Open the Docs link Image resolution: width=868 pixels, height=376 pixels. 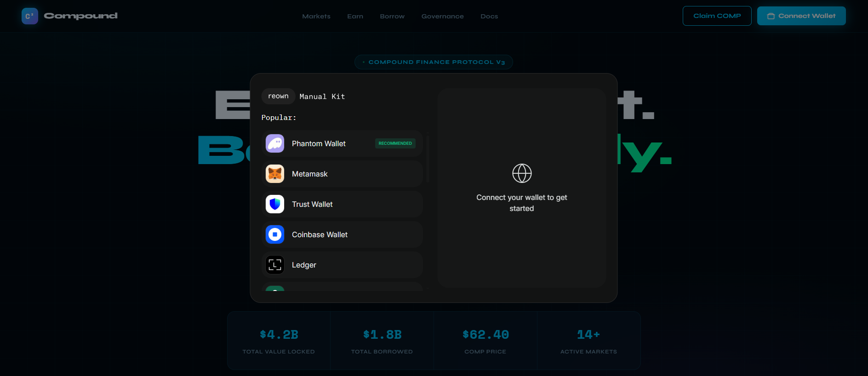tap(489, 16)
